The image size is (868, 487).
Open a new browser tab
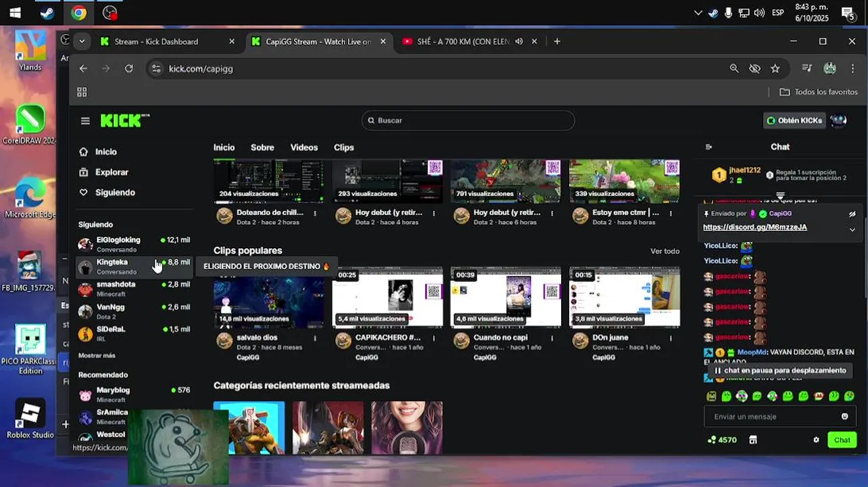(557, 41)
